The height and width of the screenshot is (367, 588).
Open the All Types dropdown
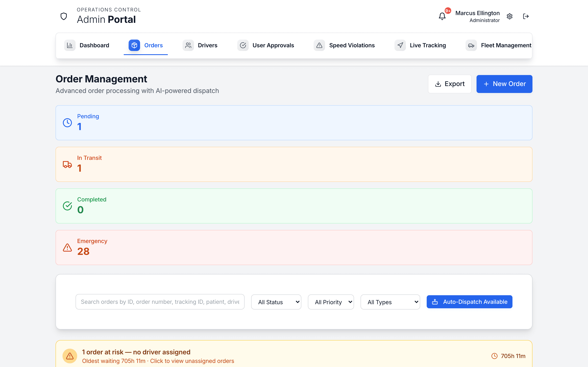click(390, 302)
